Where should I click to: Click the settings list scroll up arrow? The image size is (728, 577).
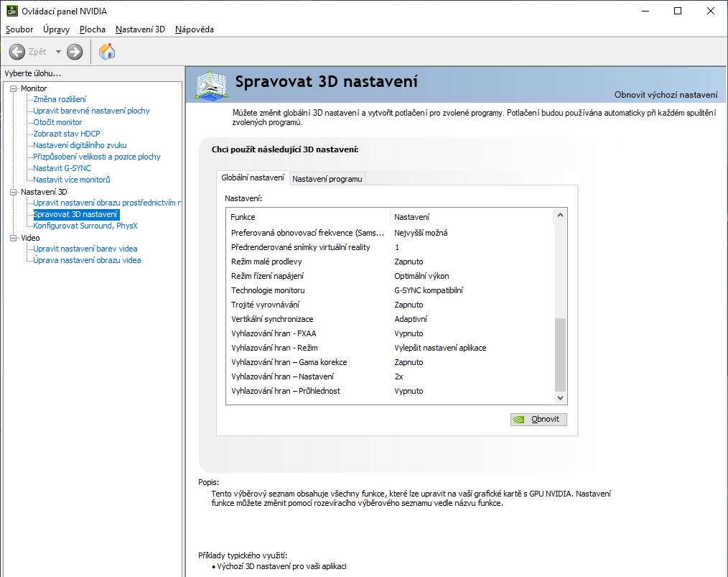pos(561,215)
